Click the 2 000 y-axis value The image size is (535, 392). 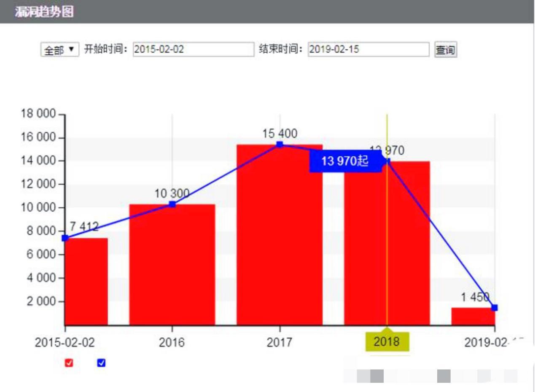tap(41, 302)
